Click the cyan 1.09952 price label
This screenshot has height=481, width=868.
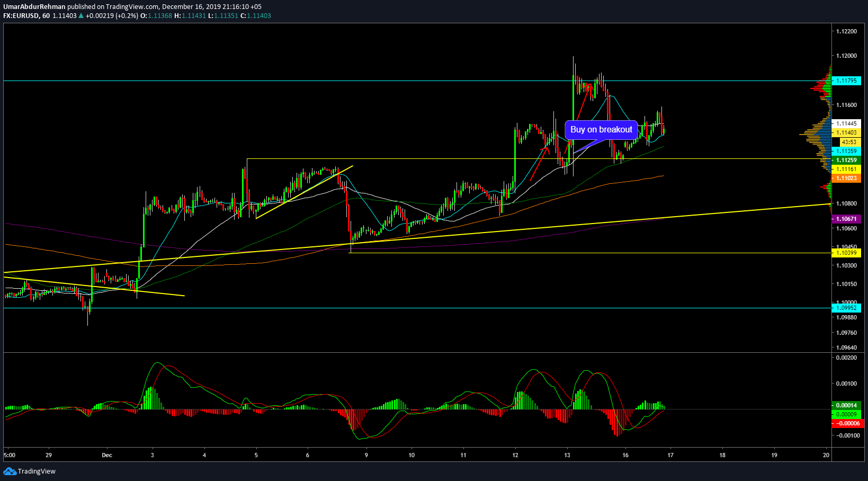coord(846,308)
